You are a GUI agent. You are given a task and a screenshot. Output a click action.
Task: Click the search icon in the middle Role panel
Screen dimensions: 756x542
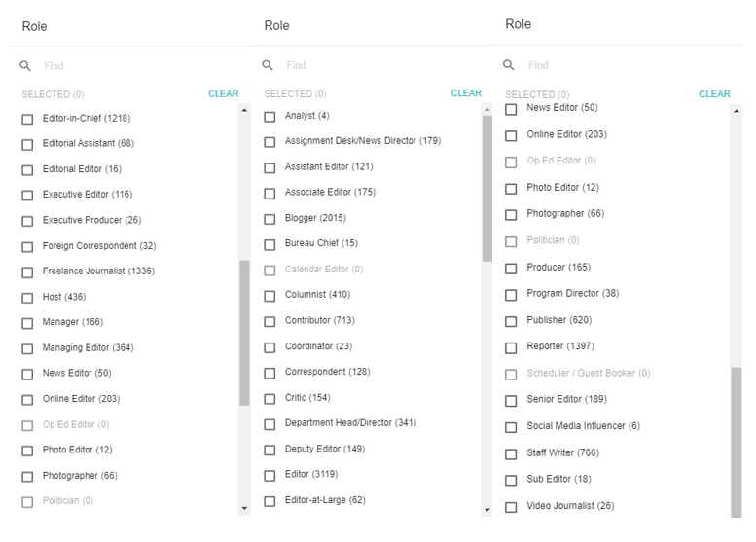(268, 65)
